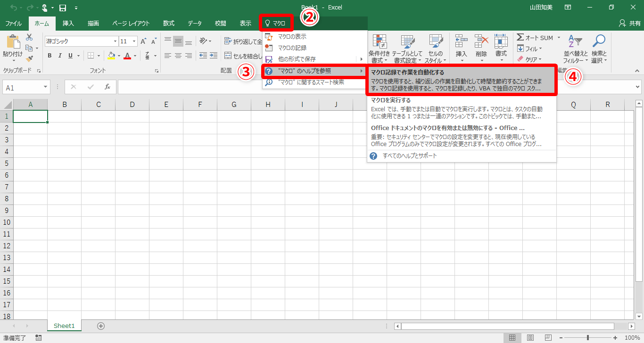Toggle middle vertical alignment
Image resolution: width=644 pixels, height=343 pixels.
click(178, 41)
